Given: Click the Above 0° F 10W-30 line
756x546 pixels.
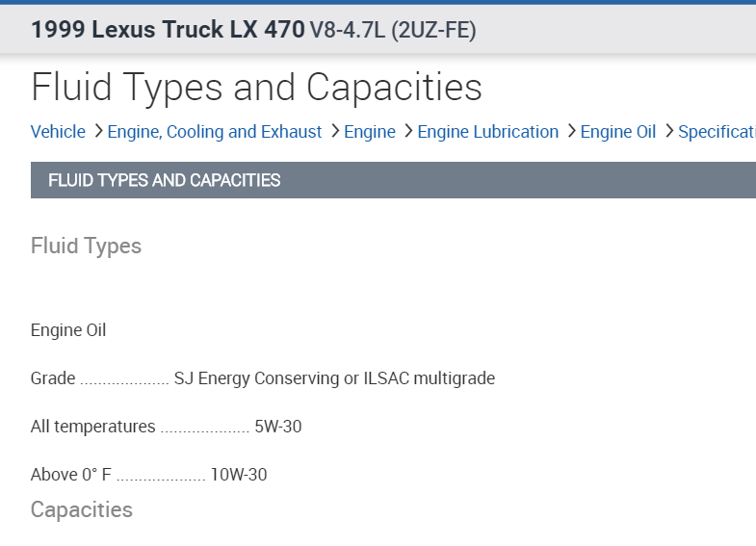Looking at the screenshot, I should [148, 475].
